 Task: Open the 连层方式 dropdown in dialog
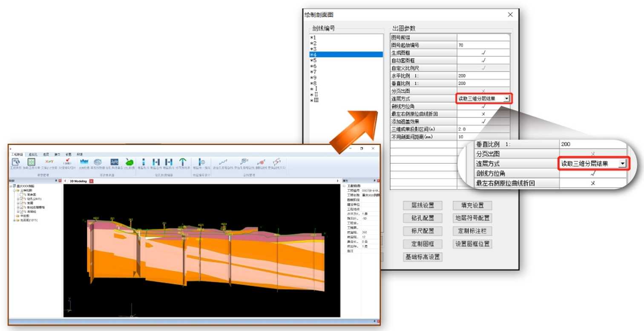[506, 99]
